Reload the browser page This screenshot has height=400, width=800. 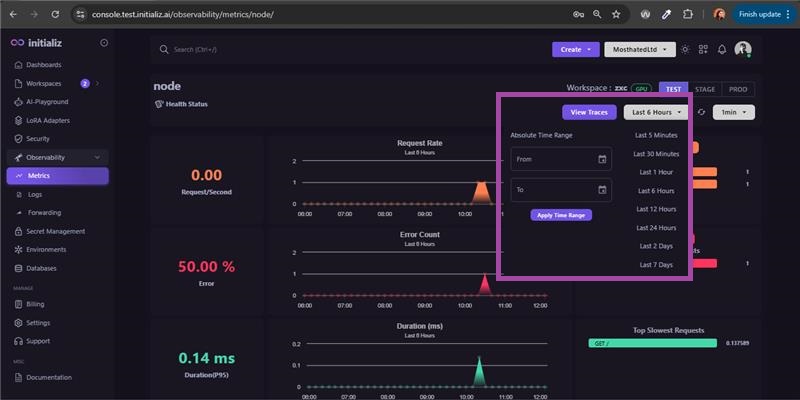55,14
